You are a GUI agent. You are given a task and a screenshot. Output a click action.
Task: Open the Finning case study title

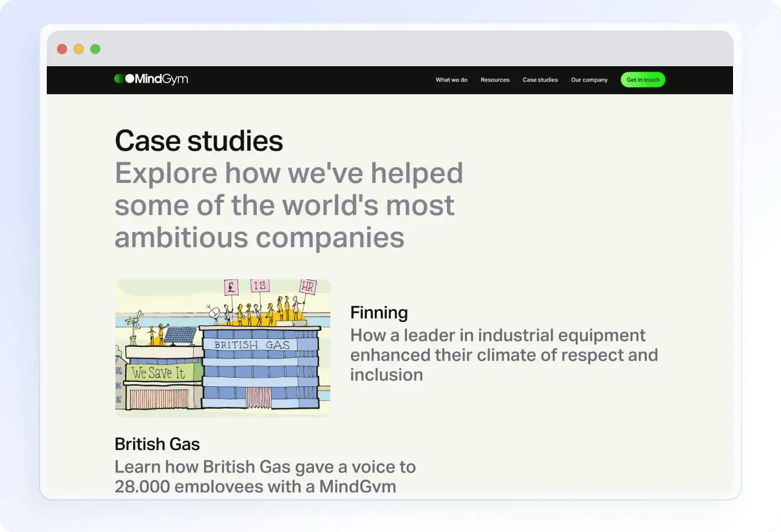pyautogui.click(x=379, y=313)
